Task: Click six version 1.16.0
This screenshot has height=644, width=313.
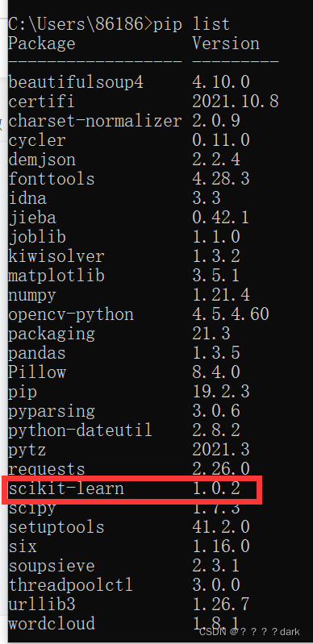Action: click(x=221, y=546)
